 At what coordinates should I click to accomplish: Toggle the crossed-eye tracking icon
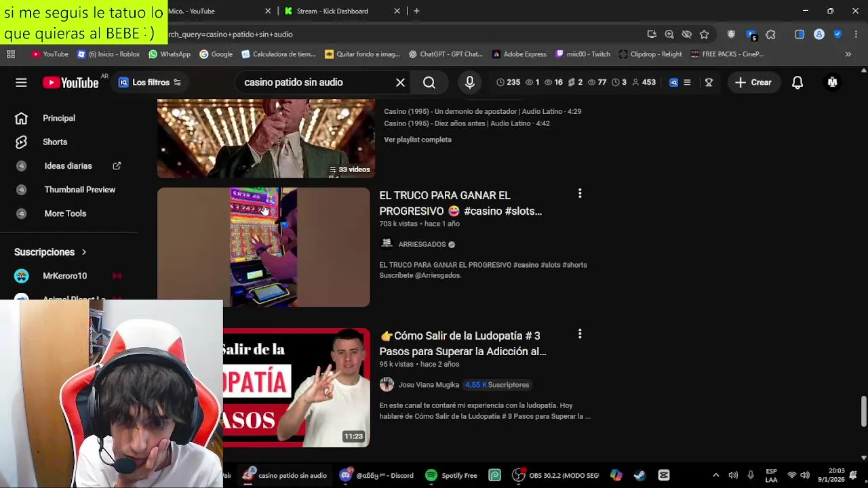[686, 34]
